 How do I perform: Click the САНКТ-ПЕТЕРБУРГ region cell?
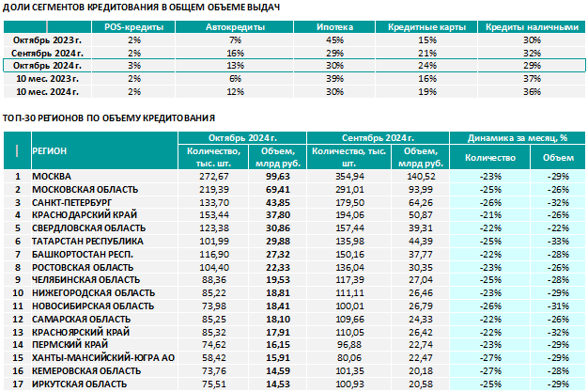104,203
